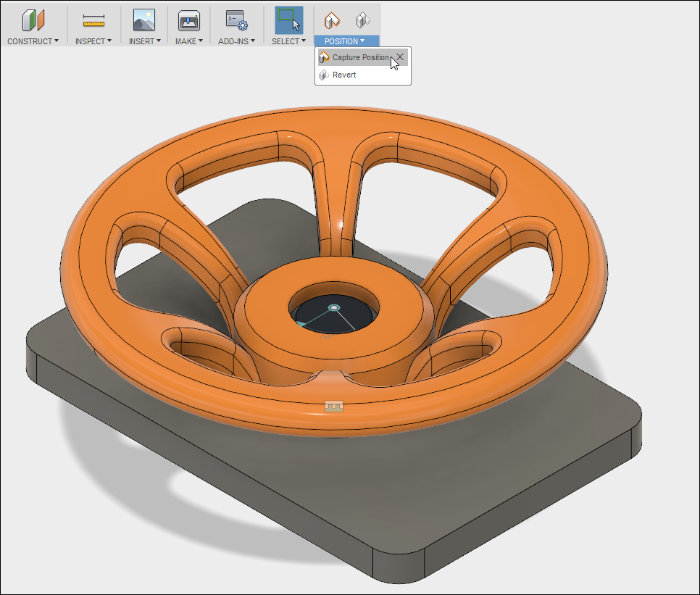Choose Capture Position from the menu
The height and width of the screenshot is (595, 700).
[359, 57]
